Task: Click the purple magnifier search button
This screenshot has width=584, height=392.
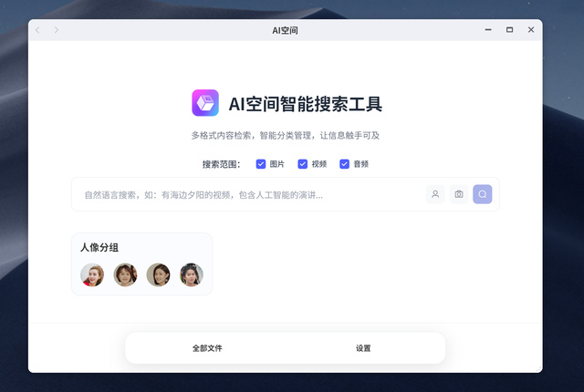Action: (x=483, y=194)
